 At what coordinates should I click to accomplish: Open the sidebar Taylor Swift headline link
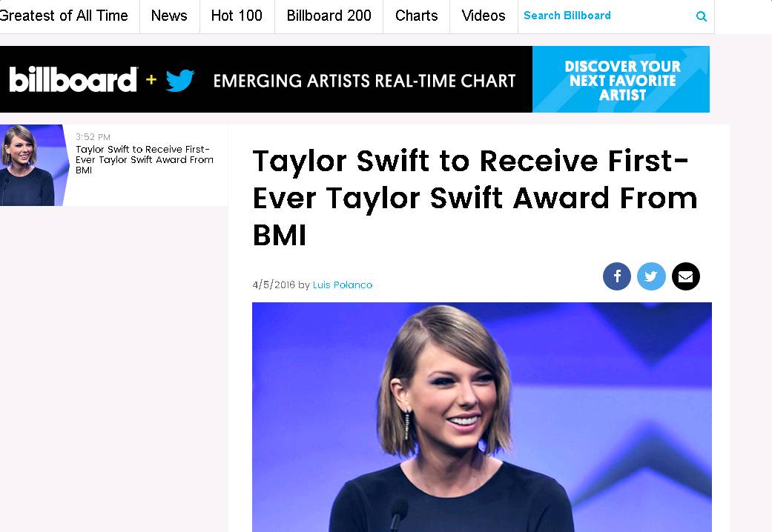(145, 159)
